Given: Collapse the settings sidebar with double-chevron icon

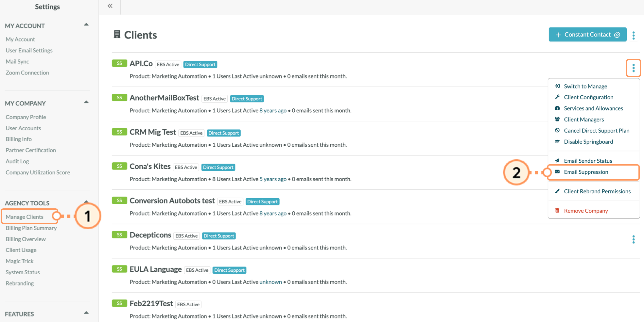Looking at the screenshot, I should [x=110, y=6].
